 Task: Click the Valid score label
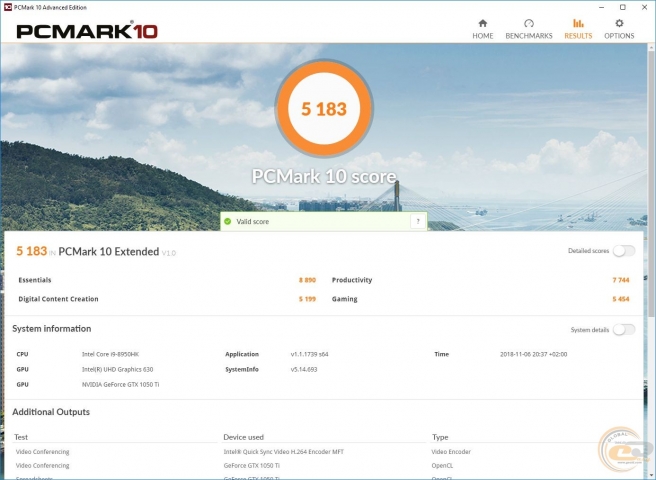point(252,221)
